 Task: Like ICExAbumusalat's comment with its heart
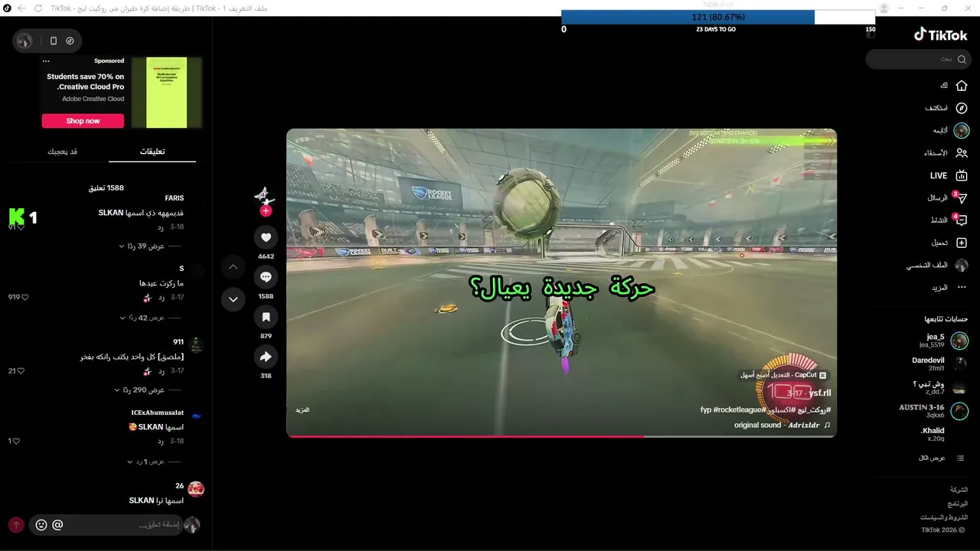[x=16, y=441]
